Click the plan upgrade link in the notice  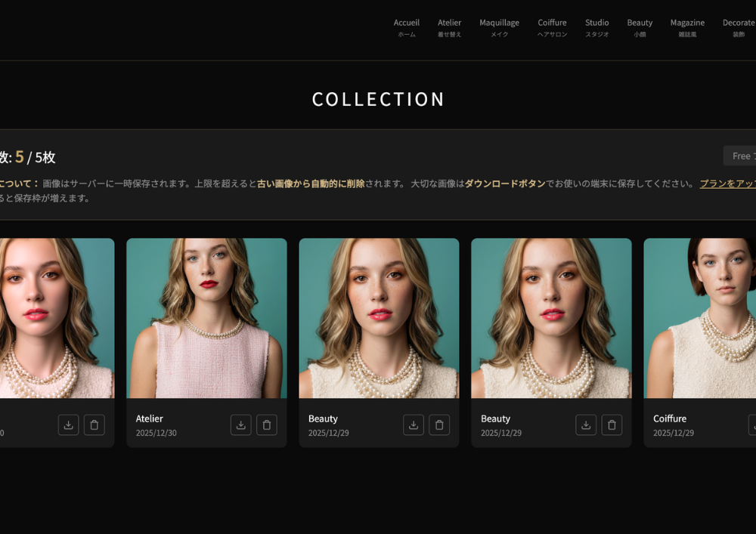727,184
